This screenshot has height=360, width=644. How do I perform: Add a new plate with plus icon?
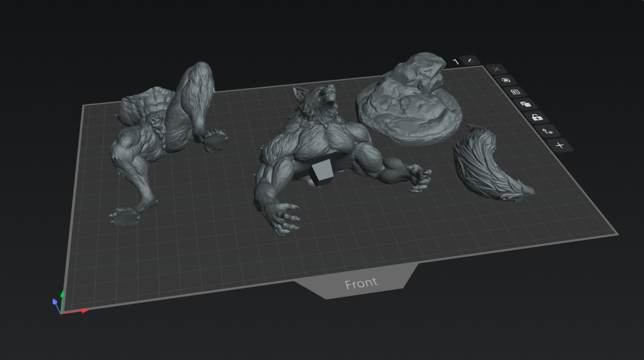[560, 145]
